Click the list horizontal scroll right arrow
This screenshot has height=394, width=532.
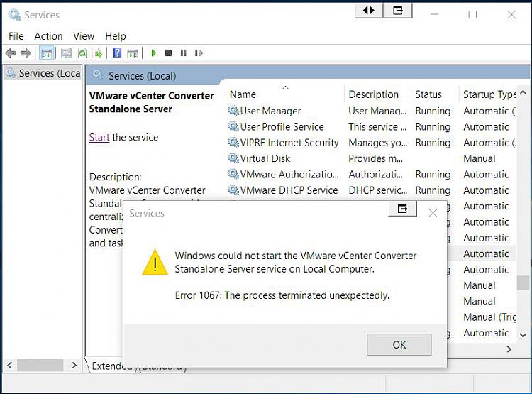509,349
